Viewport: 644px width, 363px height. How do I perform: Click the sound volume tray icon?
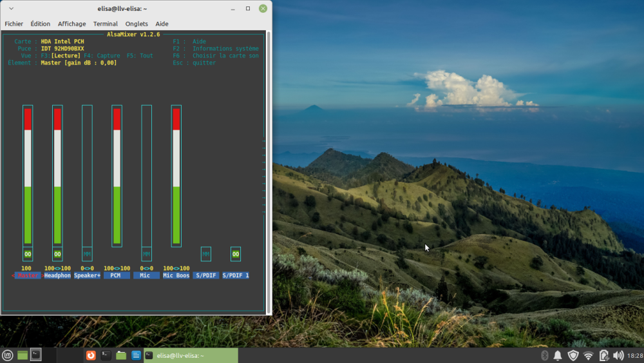click(x=618, y=355)
